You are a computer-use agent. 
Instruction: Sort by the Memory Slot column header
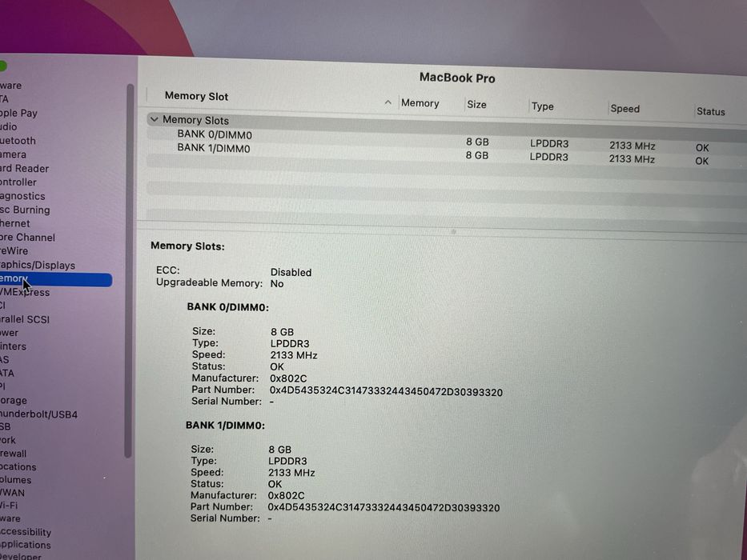(x=196, y=96)
